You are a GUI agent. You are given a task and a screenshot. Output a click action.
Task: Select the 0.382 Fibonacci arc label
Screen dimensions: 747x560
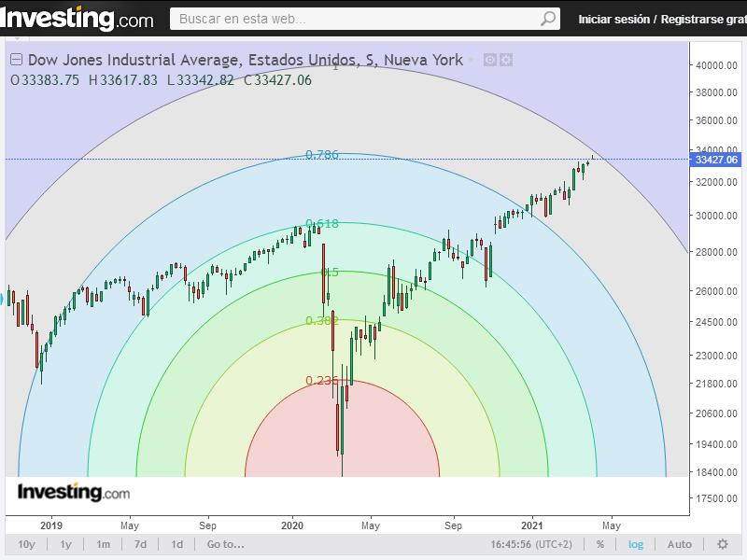322,320
